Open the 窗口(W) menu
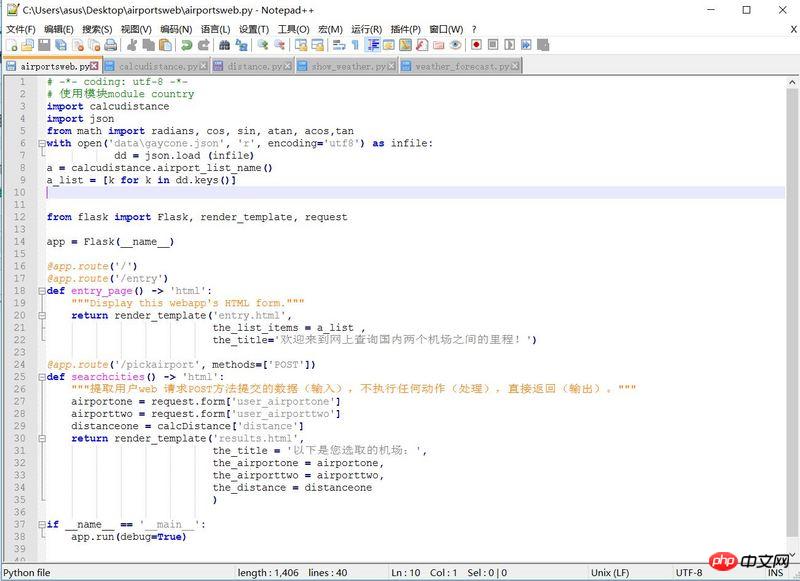Image resolution: width=800 pixels, height=581 pixels. [446, 29]
